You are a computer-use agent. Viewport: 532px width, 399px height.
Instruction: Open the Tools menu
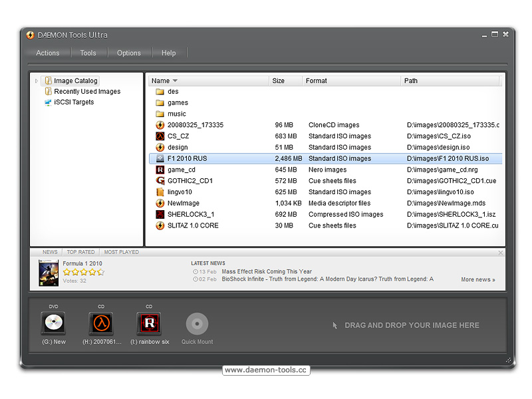point(88,53)
